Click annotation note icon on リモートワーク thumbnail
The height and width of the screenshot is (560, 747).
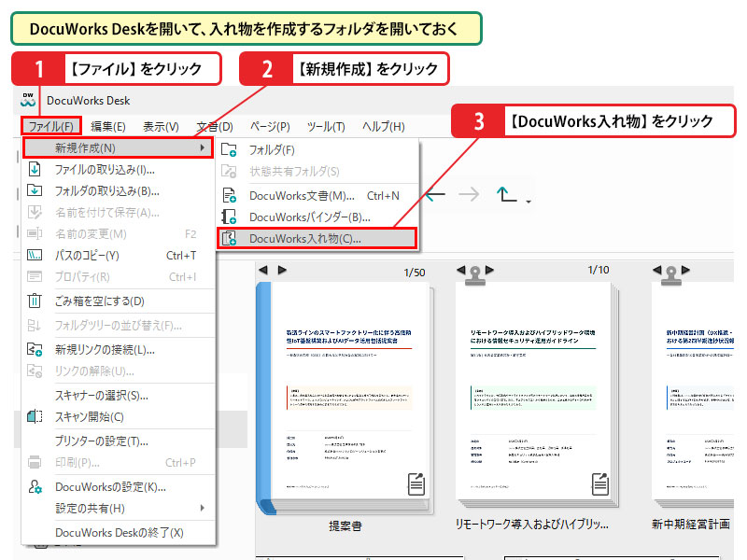tap(599, 484)
